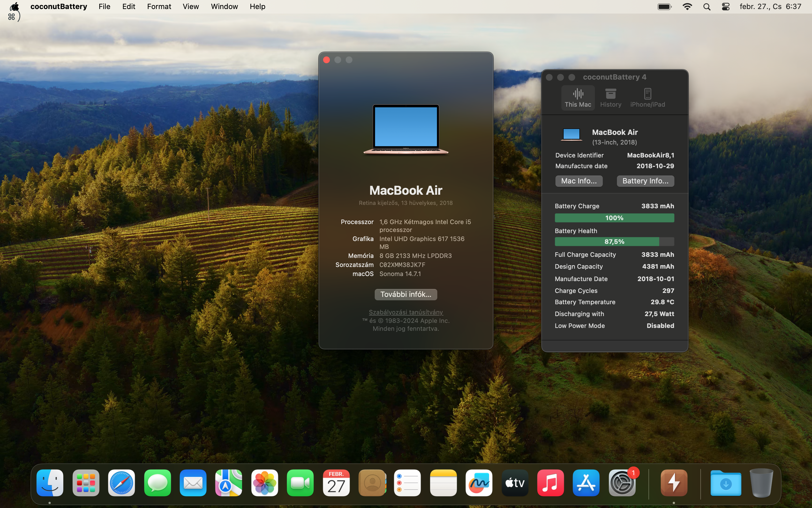
Task: Click the Full Charge Capacity value 3833 mAh
Action: pos(657,255)
